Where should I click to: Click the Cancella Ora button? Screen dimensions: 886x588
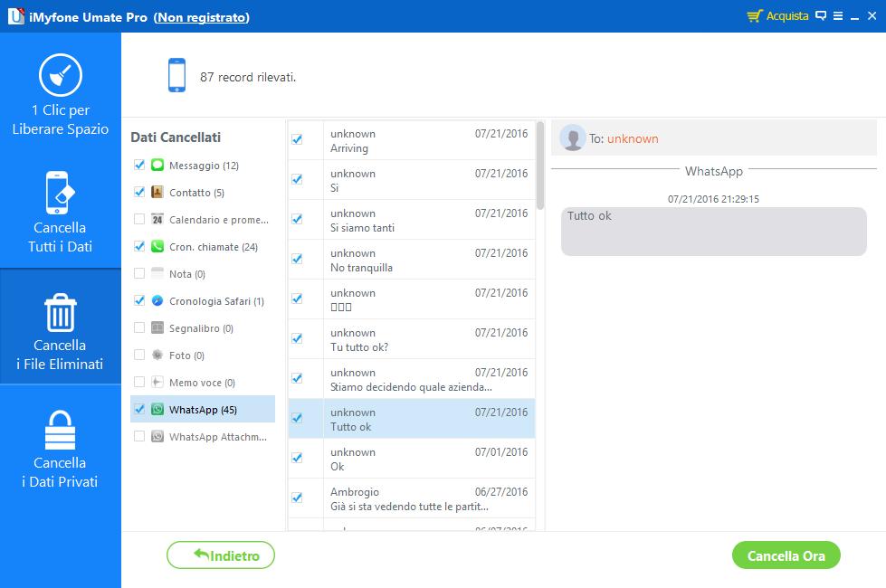(x=786, y=555)
